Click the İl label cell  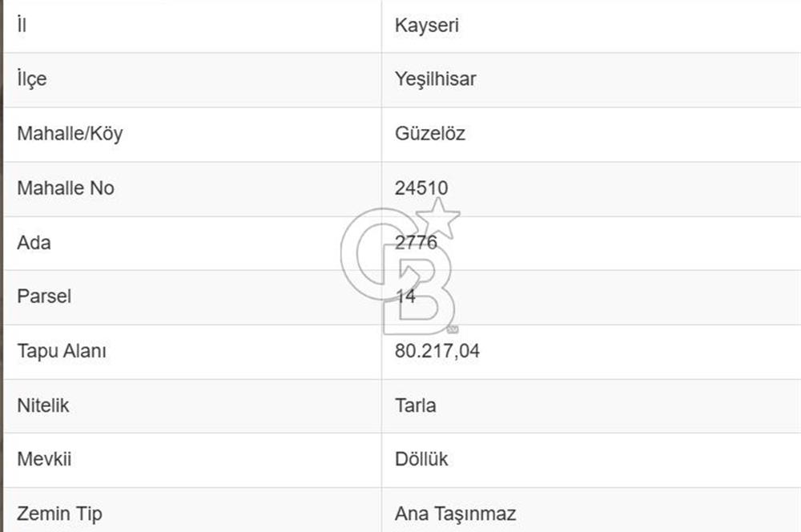(22, 25)
